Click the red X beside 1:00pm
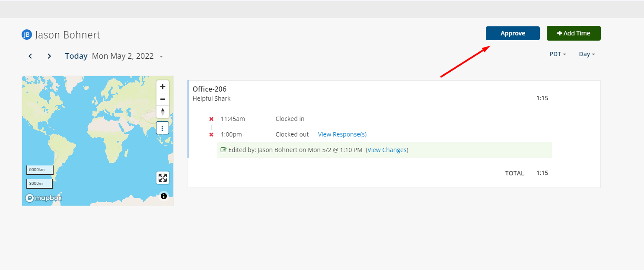 (211, 134)
